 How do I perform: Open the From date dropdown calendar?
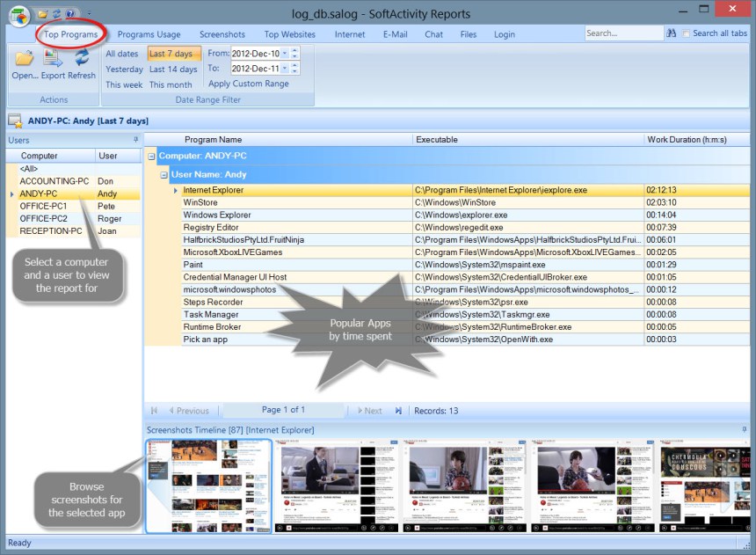[284, 54]
